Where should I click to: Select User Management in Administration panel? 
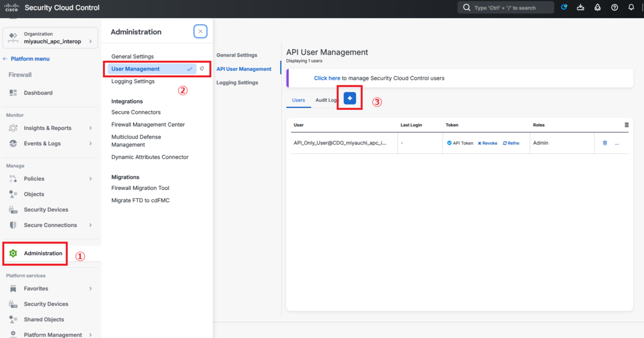(152, 69)
